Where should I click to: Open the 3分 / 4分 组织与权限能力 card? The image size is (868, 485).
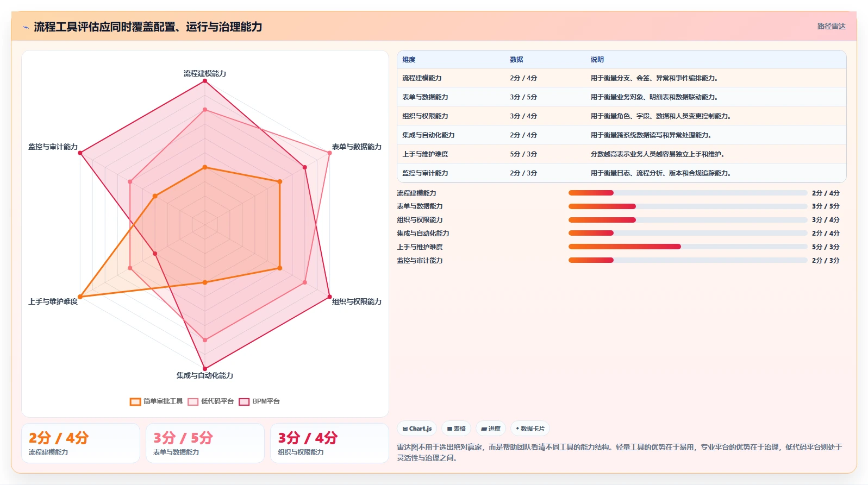pos(330,443)
